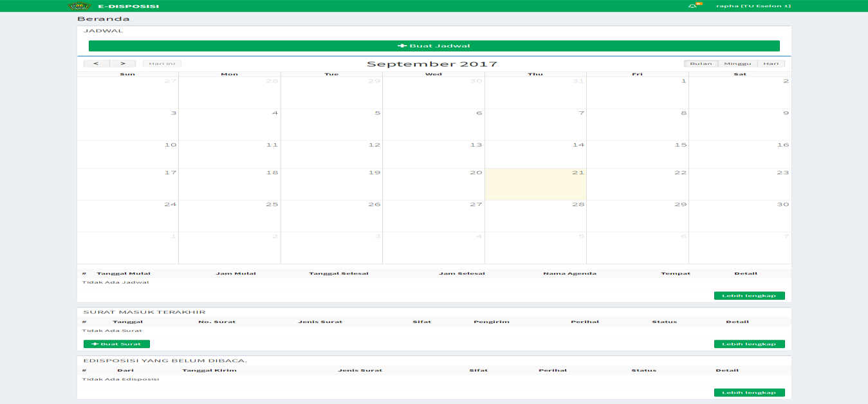
Task: Open Lebih lengkap under the Jadwal table
Action: click(749, 296)
